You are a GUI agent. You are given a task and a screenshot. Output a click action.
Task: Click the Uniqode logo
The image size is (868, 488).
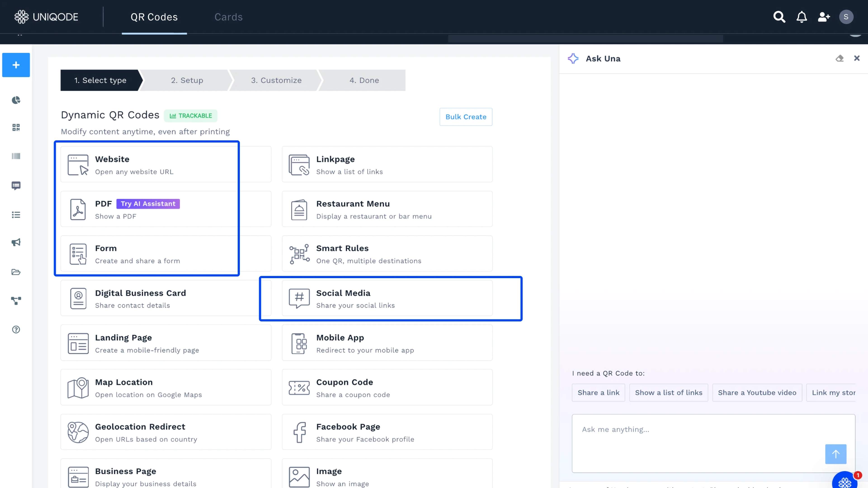(x=46, y=17)
